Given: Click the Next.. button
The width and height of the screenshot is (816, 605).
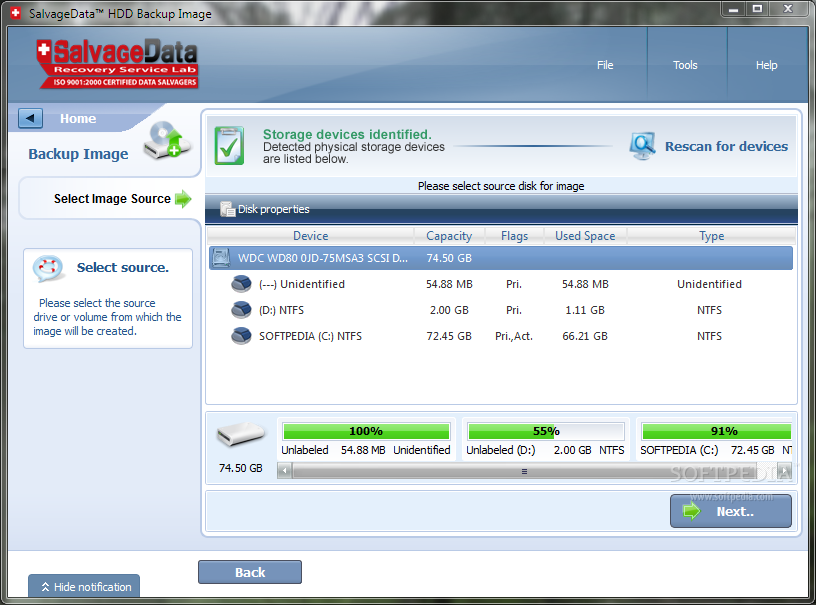Looking at the screenshot, I should point(731,511).
